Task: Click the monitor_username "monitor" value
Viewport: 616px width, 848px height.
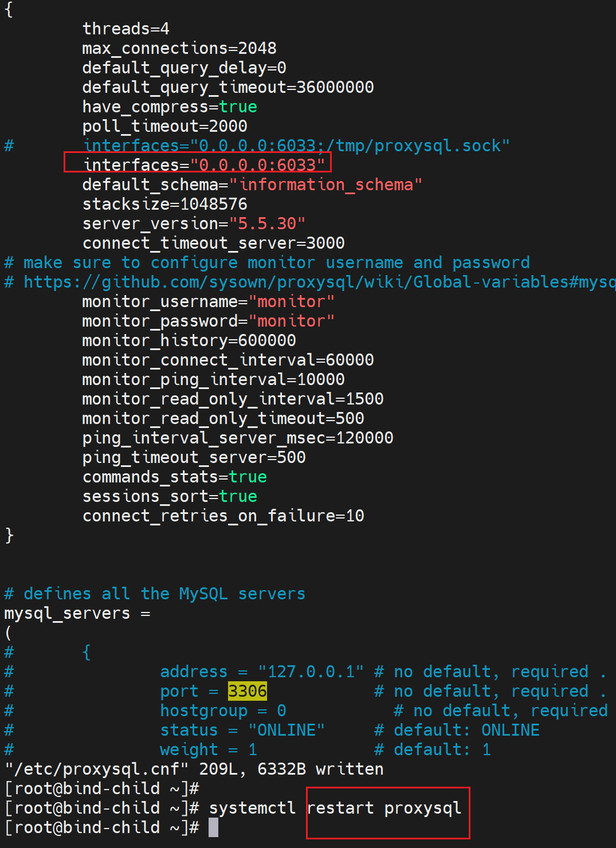Action: [291, 302]
